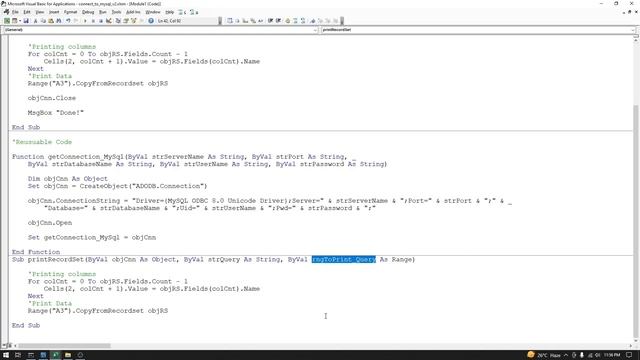Open the Insert UserForm dropdown arrow
This screenshot has height=360, width=640.
tap(20, 21)
